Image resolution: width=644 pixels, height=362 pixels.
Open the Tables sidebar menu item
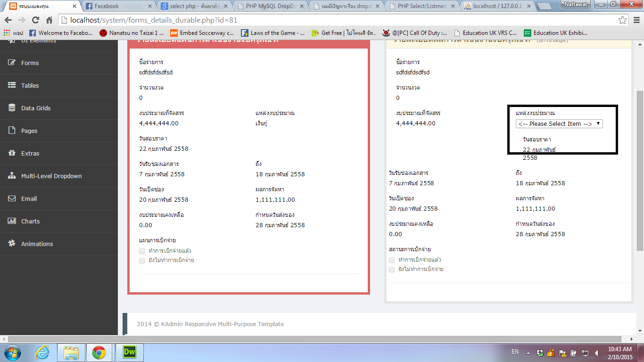pyautogui.click(x=59, y=85)
